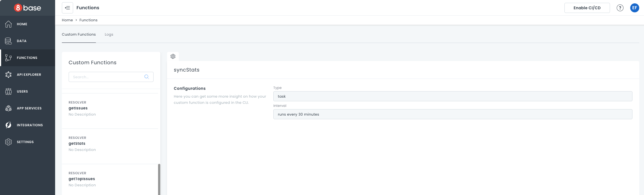644x195 pixels.
Task: Open the Settings gear in sidebar
Action: [x=8, y=142]
